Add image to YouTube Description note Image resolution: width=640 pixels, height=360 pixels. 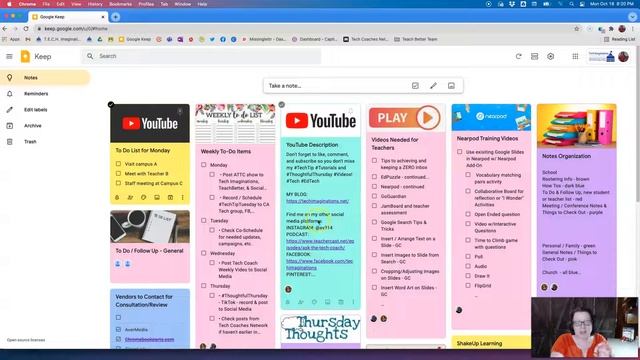[327, 302]
